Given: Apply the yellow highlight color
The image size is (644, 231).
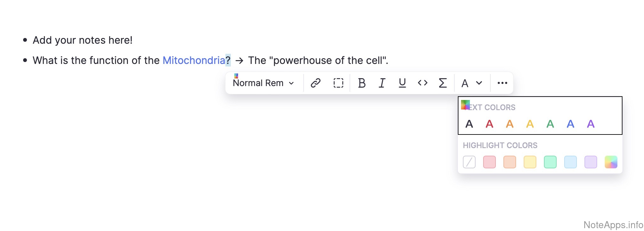Looking at the screenshot, I should pyautogui.click(x=530, y=162).
